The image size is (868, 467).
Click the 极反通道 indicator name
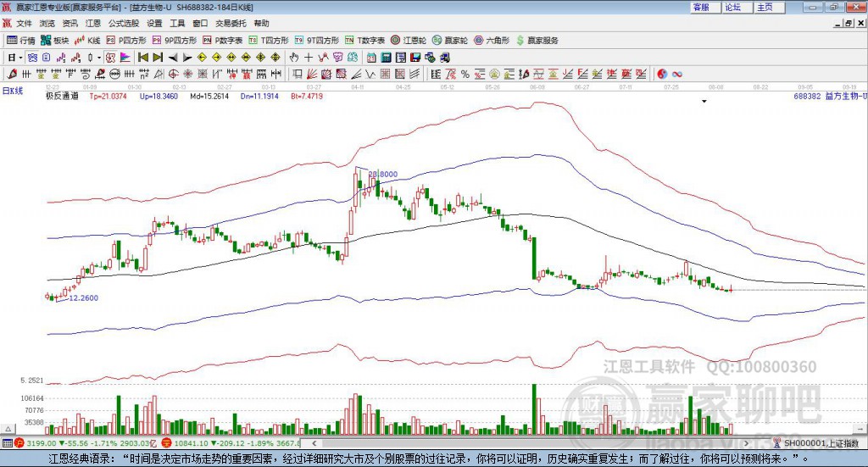62,97
